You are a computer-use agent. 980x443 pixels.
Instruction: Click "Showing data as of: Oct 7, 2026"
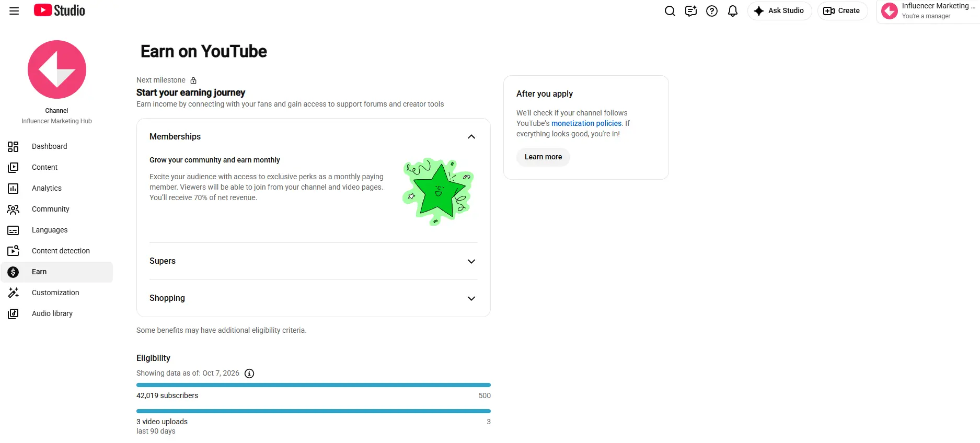click(x=188, y=373)
